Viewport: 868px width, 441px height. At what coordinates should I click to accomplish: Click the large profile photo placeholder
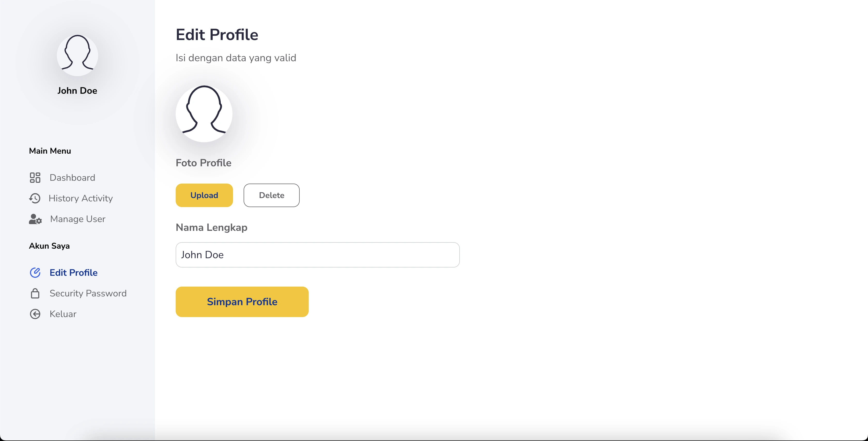[x=204, y=114]
